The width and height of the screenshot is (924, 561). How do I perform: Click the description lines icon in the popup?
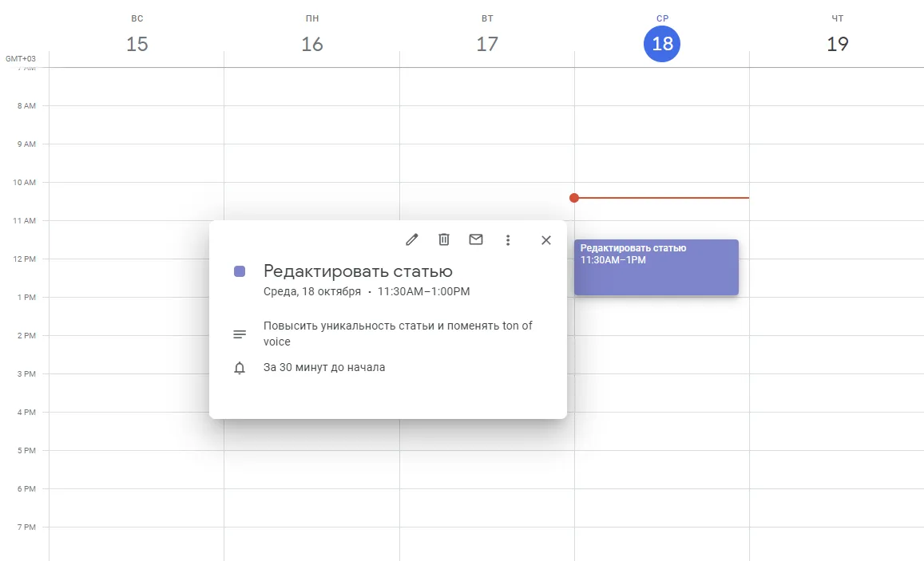click(240, 334)
